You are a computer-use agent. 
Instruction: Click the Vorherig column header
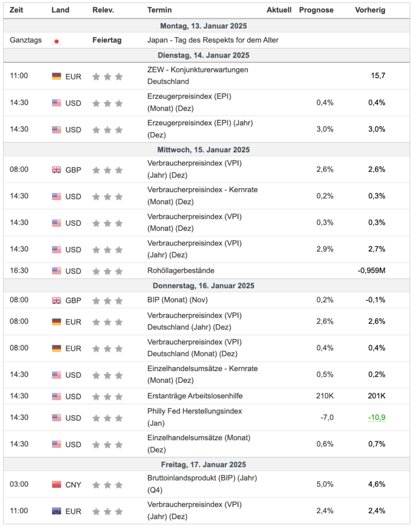[x=370, y=10]
